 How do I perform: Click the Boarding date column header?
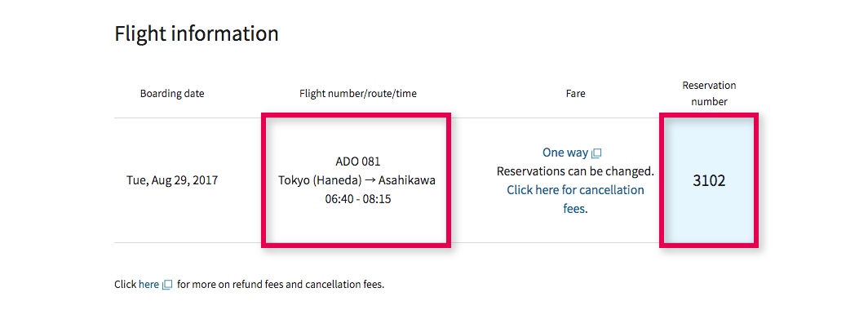click(x=172, y=94)
